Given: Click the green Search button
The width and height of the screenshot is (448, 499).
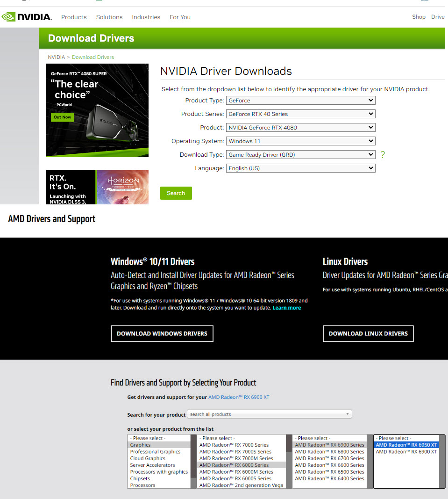Looking at the screenshot, I should [x=176, y=193].
